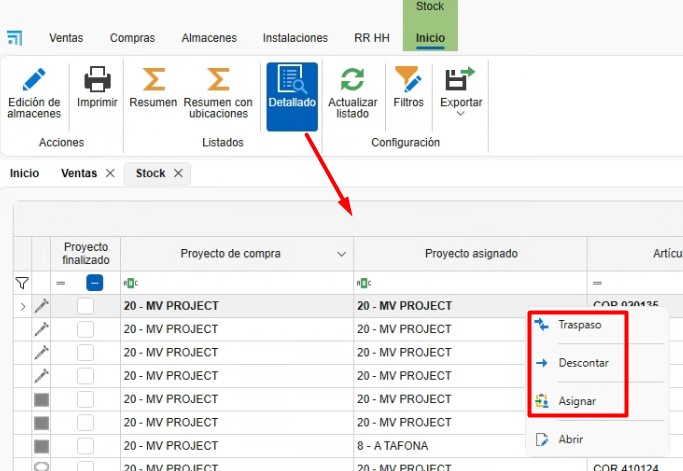Screen dimensions: 683x471
Task: Click the Abrir document icon
Action: [x=542, y=440]
